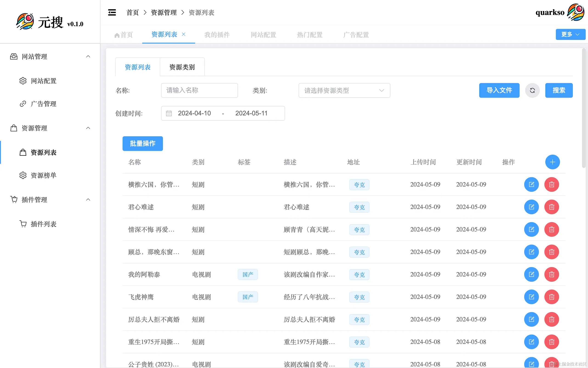The image size is (588, 368).
Task: Click 夸克 address tag in 君心难逑 row
Action: tap(359, 207)
